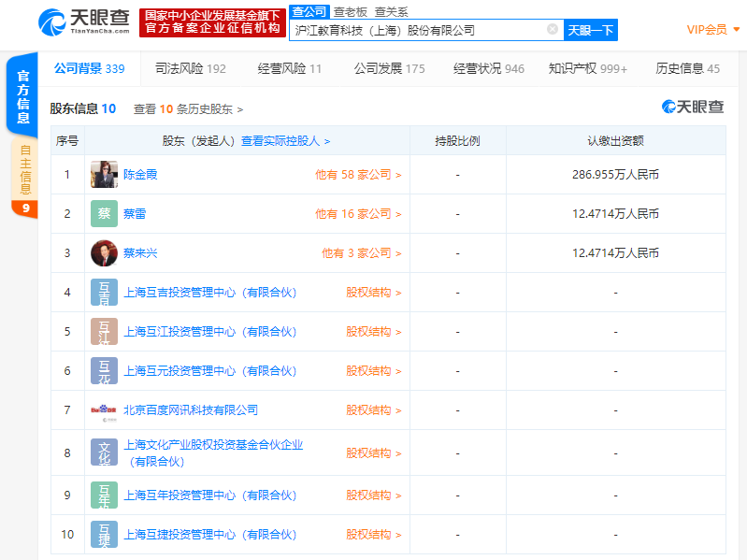Open the 官方信息 side tab
747x560 pixels.
coord(22,95)
